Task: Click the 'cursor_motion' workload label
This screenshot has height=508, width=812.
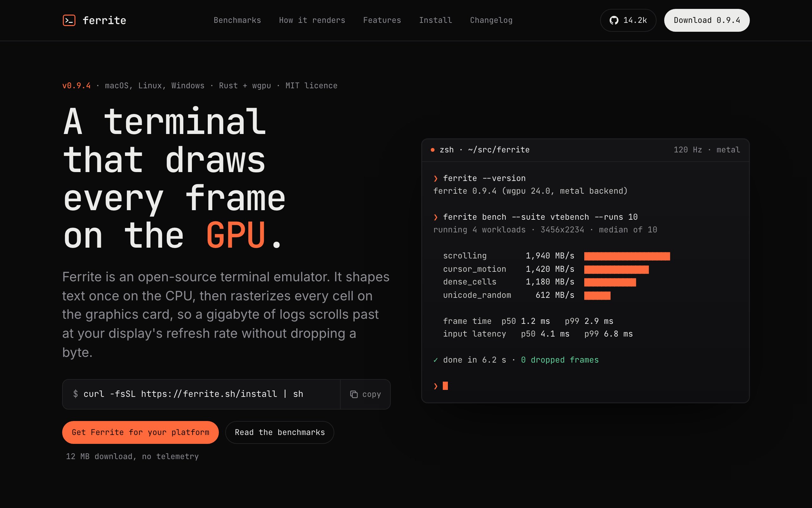Action: pos(475,269)
